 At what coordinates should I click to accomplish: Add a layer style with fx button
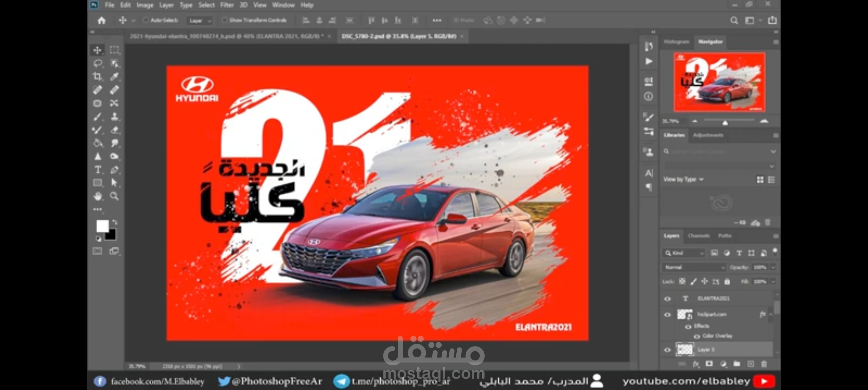[x=695, y=364]
